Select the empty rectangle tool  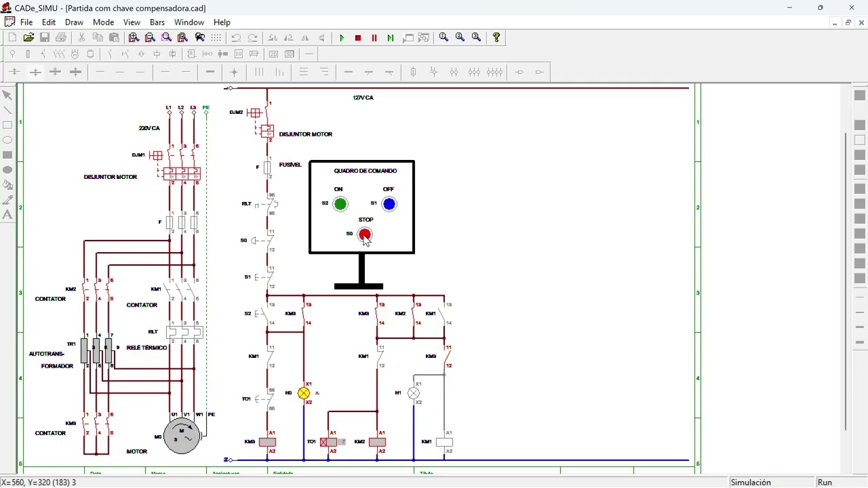pyautogui.click(x=7, y=125)
